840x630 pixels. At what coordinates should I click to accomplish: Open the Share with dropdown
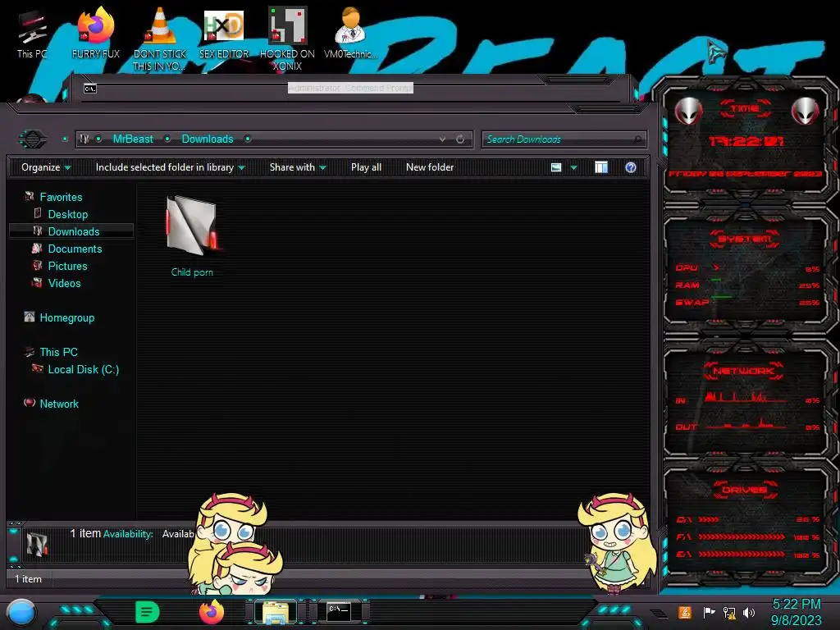[298, 167]
